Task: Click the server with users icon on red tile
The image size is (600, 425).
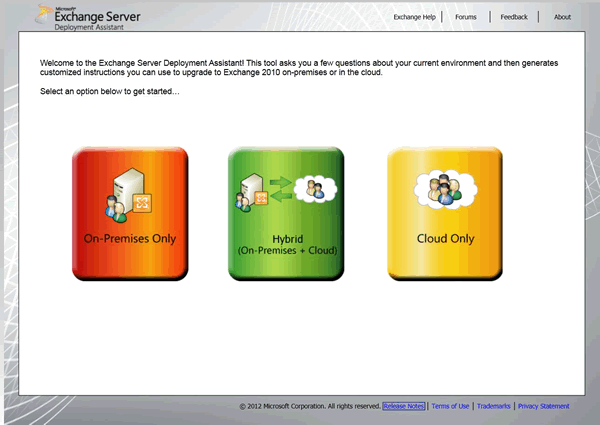Action: coord(129,195)
